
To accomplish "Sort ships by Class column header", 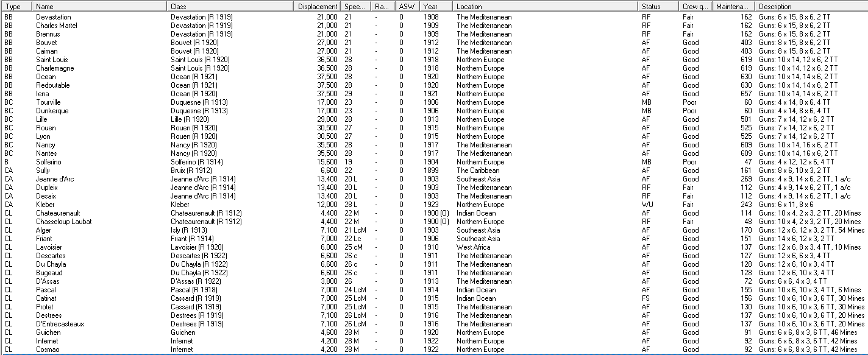I will click(x=230, y=6).
